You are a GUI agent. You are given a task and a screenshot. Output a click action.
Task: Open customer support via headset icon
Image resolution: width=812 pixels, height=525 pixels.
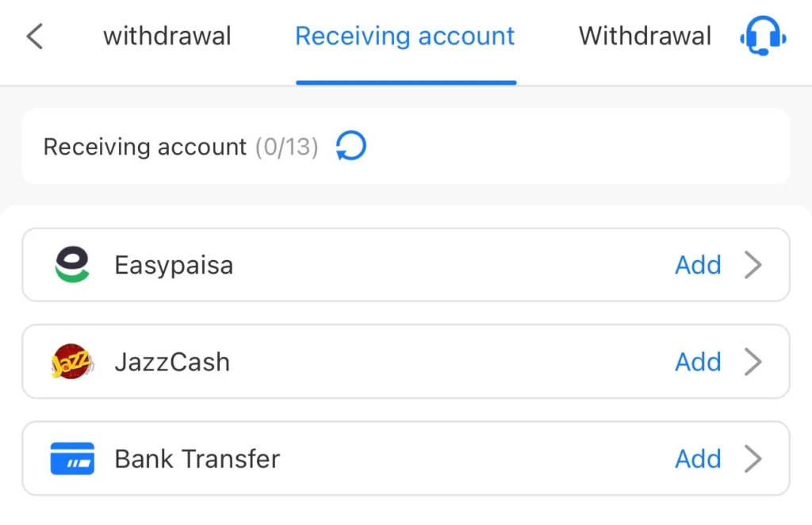(x=761, y=36)
